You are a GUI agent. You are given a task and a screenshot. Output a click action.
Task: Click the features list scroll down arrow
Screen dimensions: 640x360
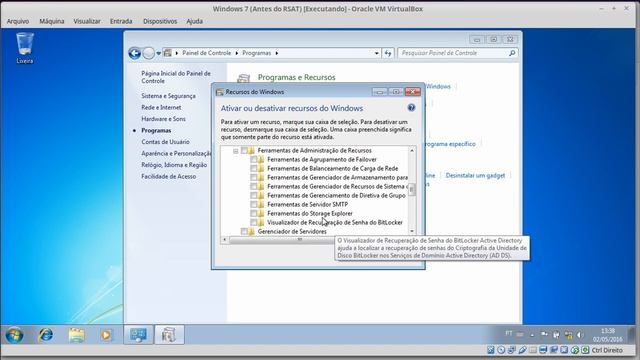[x=412, y=231]
